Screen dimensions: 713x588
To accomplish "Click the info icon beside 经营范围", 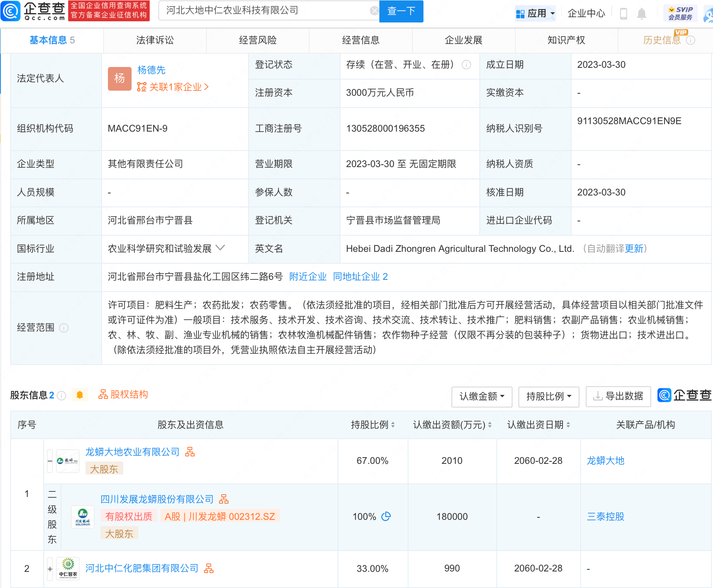I will (64, 328).
